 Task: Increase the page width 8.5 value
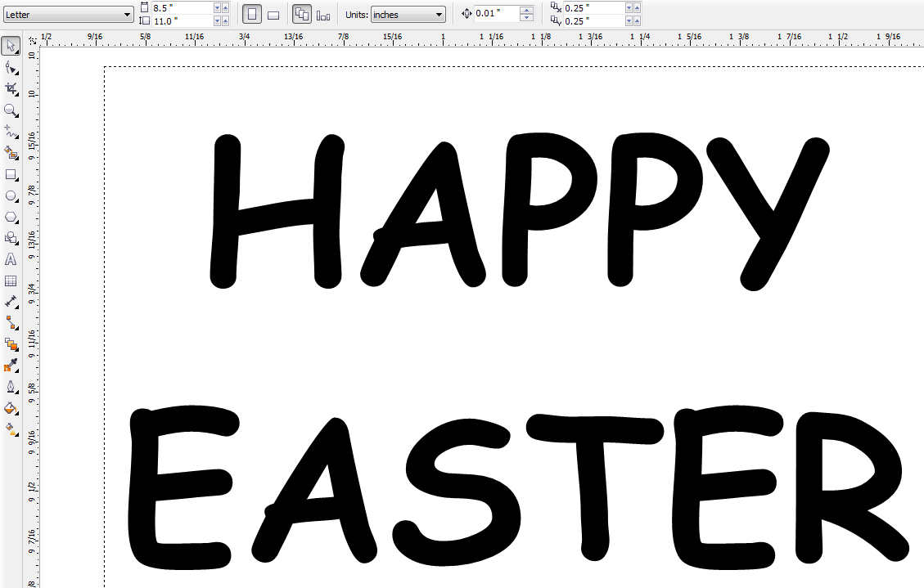[225, 7]
